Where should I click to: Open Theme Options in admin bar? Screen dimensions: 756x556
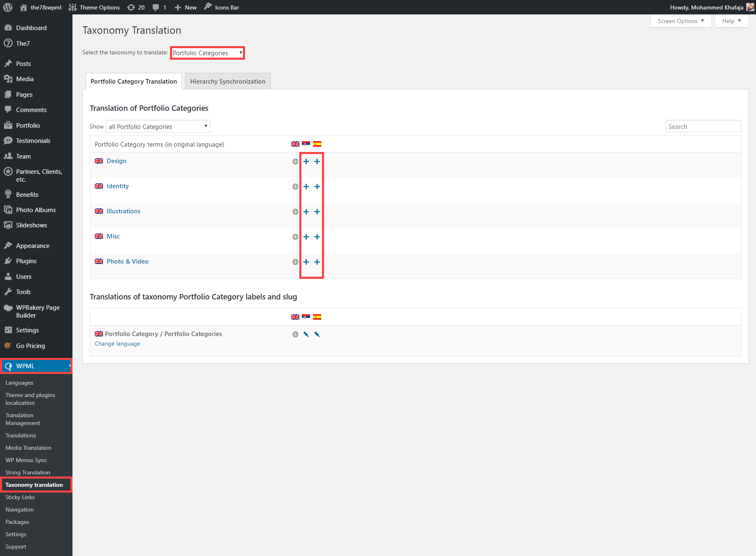pos(94,7)
